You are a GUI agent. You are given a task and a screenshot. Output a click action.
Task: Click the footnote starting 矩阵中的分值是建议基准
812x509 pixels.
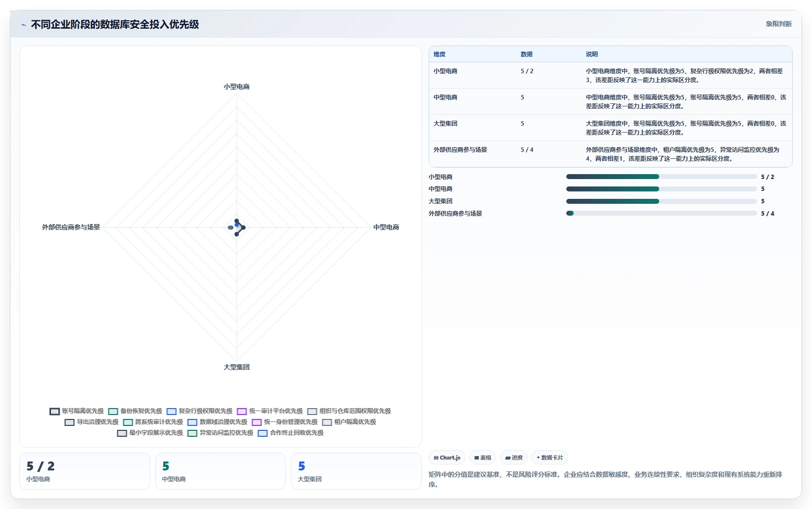[x=606, y=479]
